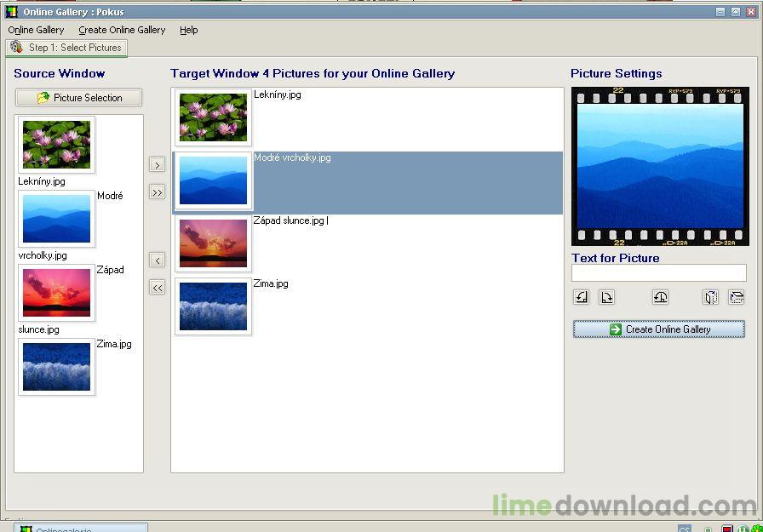The width and height of the screenshot is (763, 532).
Task: Click the Step 1 tab palette icon
Action: pyautogui.click(x=16, y=47)
